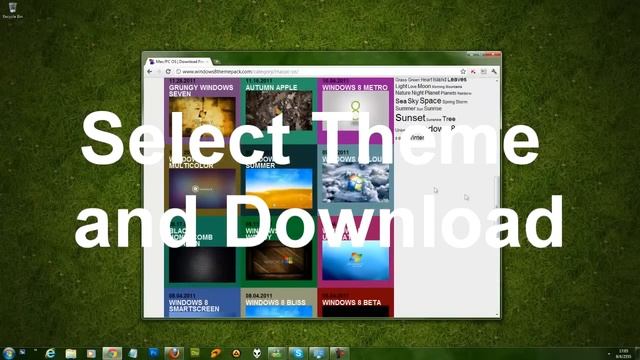Switch to the Chrome taskbar button
The image size is (640, 360).
click(x=112, y=353)
